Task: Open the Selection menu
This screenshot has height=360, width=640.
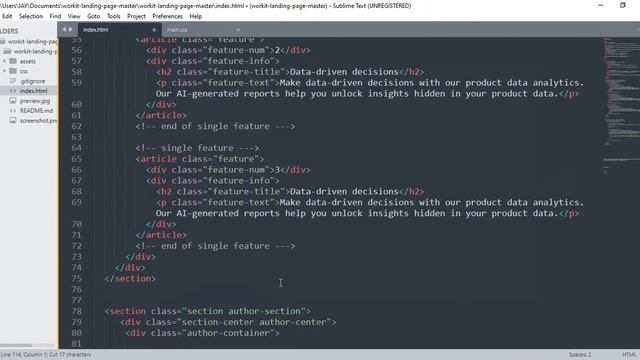Action: click(x=31, y=16)
